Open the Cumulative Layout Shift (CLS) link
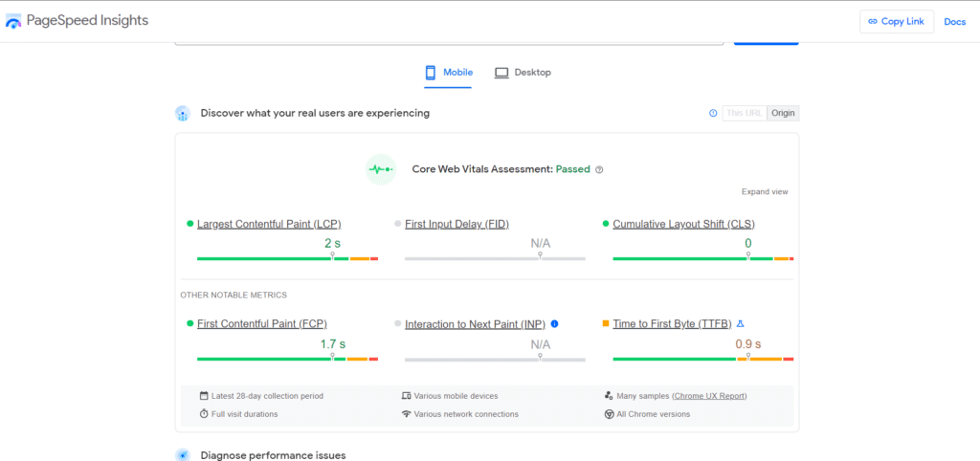Screen dimensions: 980x461 click(683, 224)
